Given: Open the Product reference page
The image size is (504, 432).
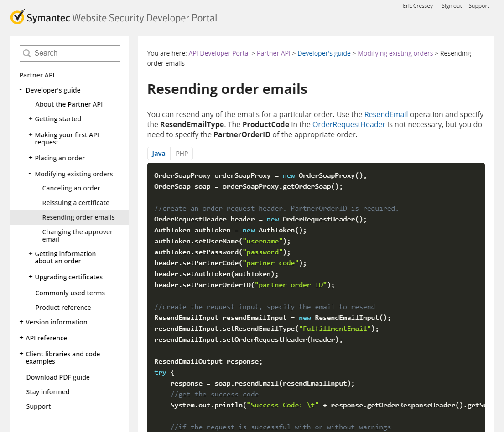Looking at the screenshot, I should click(63, 308).
